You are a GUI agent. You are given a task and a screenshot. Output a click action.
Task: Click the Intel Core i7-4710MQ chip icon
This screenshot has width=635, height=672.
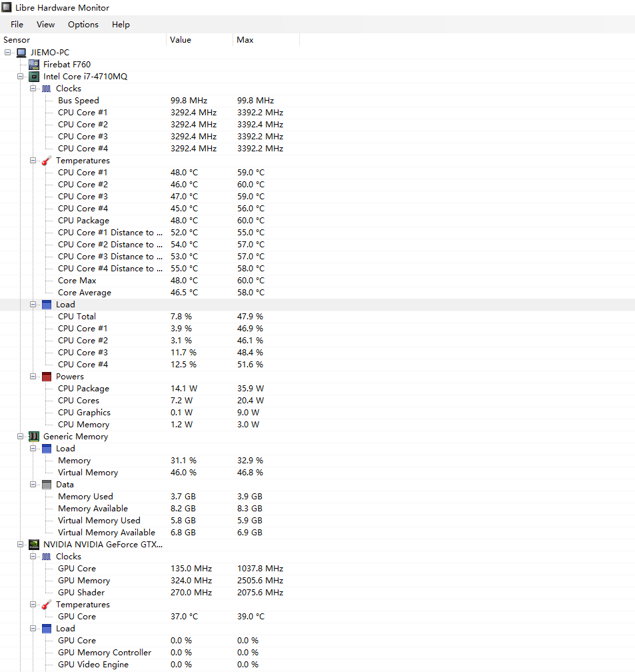[34, 77]
